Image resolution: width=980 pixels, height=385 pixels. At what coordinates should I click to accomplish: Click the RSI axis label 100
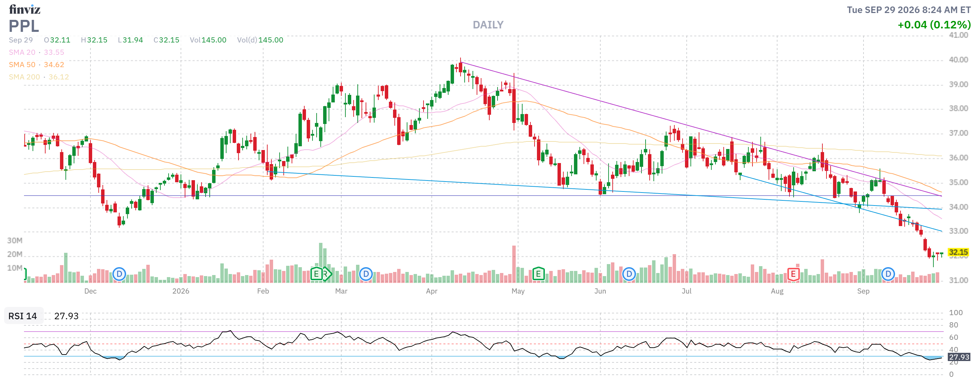point(956,313)
